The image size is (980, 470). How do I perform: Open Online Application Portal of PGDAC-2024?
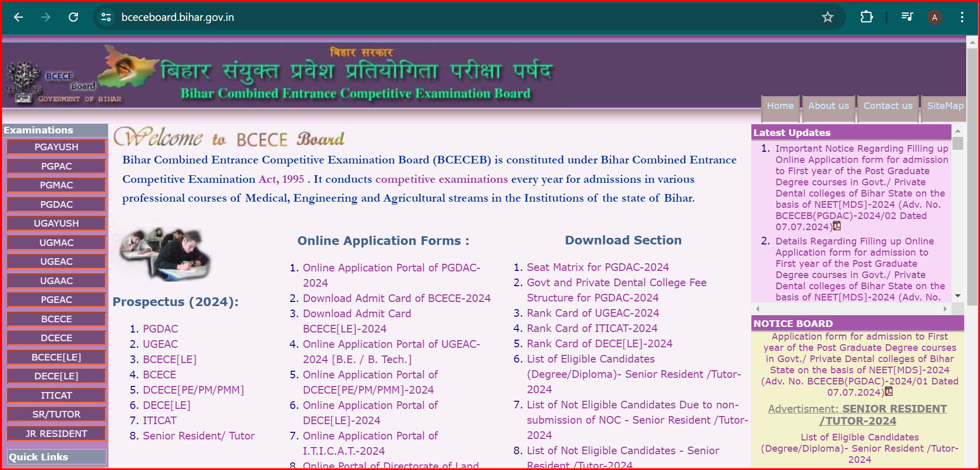pos(391,275)
